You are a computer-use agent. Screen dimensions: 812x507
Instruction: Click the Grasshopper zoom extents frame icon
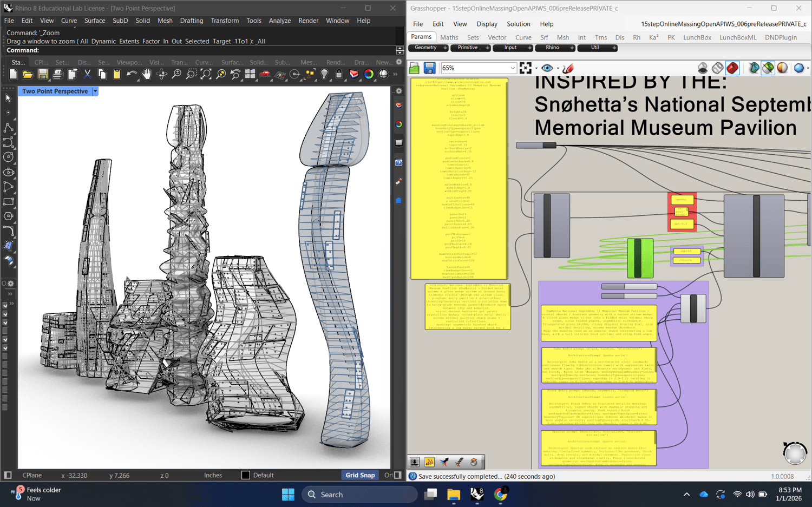tap(526, 68)
